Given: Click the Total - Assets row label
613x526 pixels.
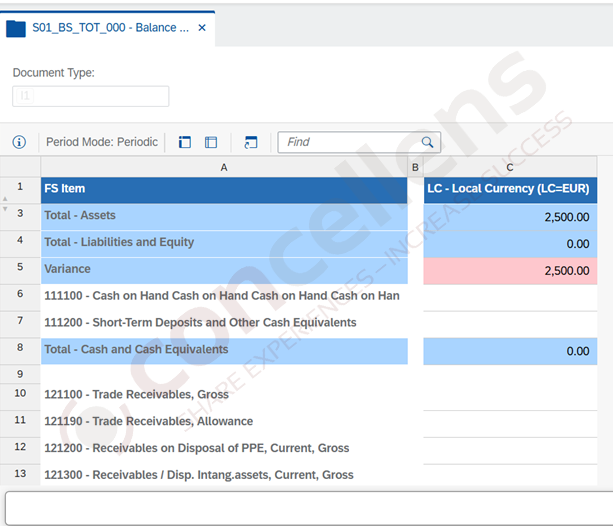Looking at the screenshot, I should pos(80,216).
